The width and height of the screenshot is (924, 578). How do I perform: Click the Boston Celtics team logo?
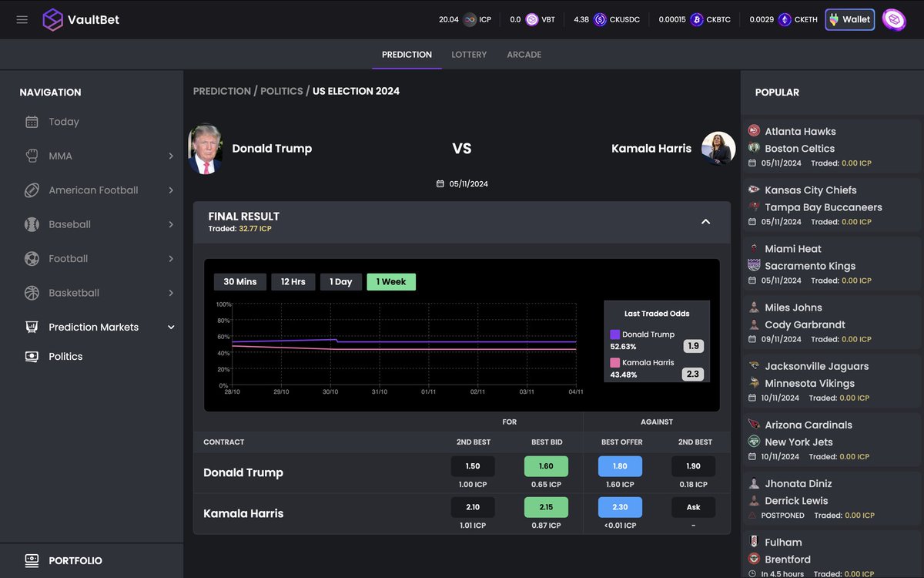click(x=754, y=148)
